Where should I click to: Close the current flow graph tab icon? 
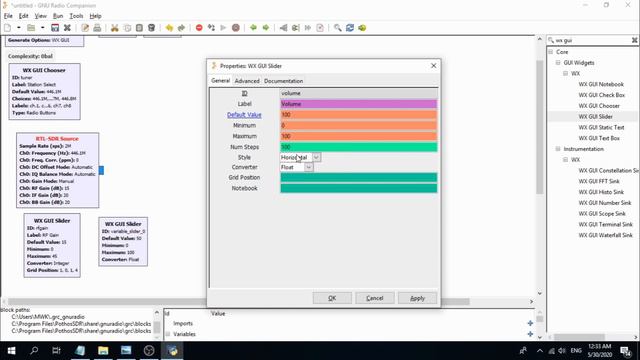tap(67, 28)
